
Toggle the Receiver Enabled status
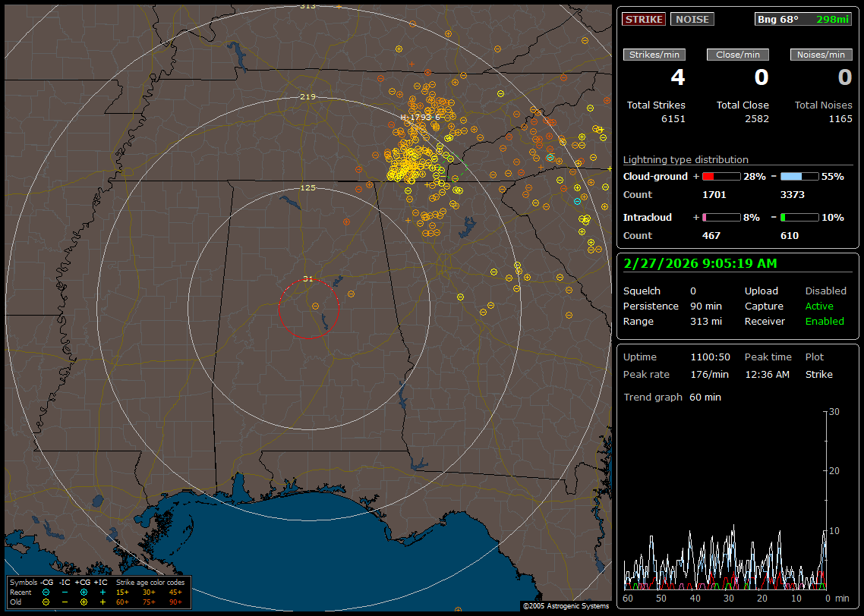[x=824, y=321]
